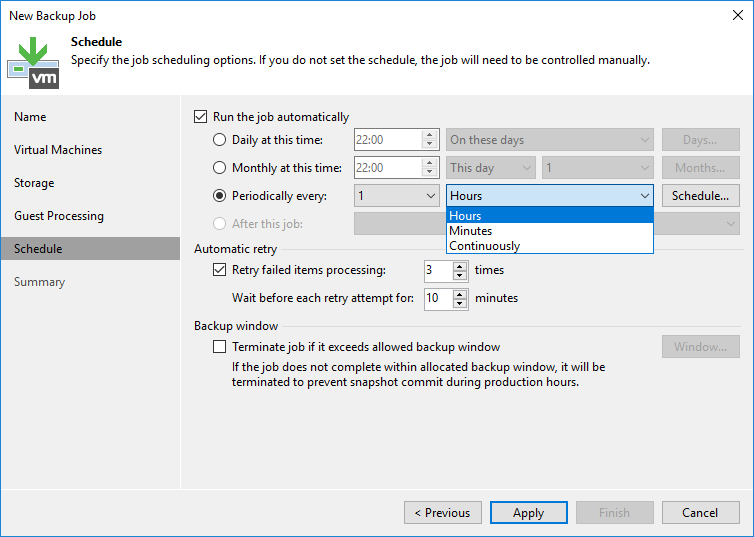Image resolution: width=754 pixels, height=537 pixels.
Task: Toggle Retry failed items processing checkbox
Action: [x=220, y=270]
